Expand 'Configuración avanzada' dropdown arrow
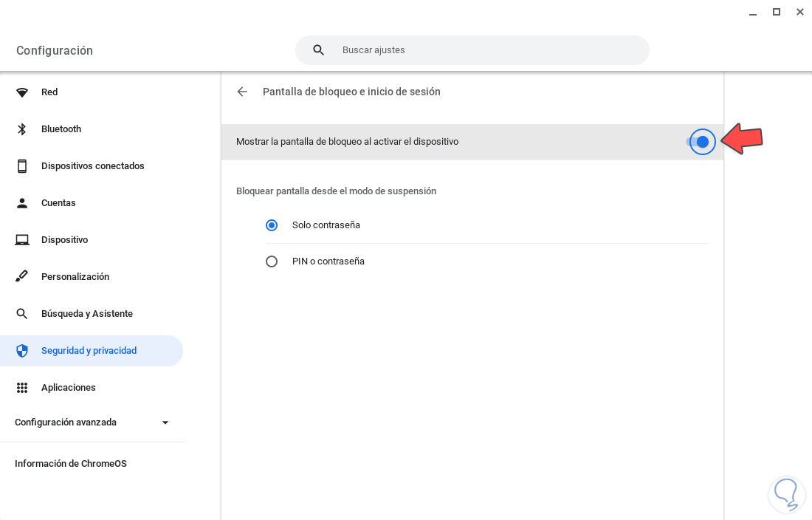The height and width of the screenshot is (520, 812). (x=165, y=422)
